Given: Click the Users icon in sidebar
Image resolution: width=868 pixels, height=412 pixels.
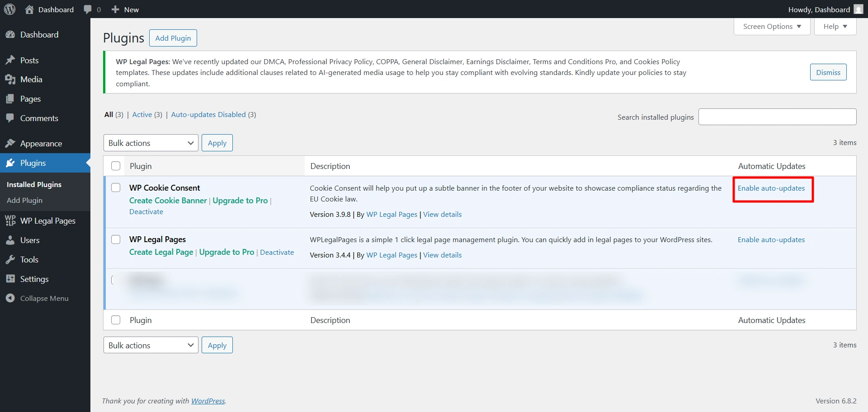Looking at the screenshot, I should tap(10, 240).
